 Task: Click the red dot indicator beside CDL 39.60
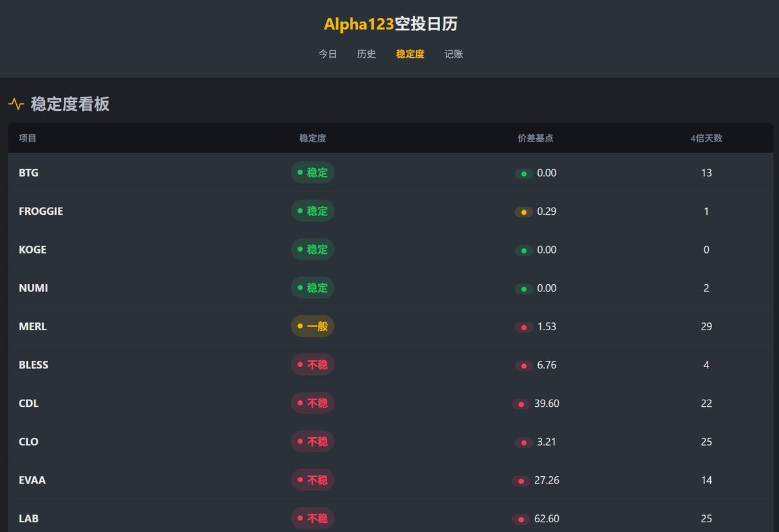pos(521,404)
